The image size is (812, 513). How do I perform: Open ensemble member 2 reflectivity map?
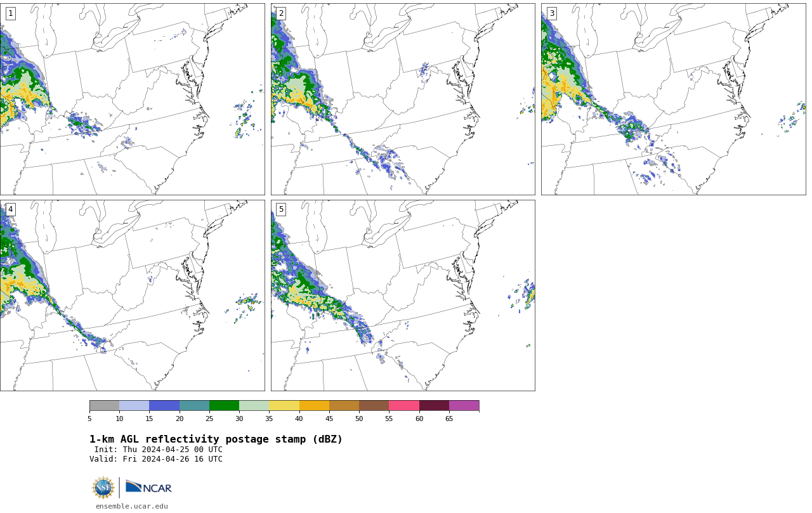[x=403, y=99]
